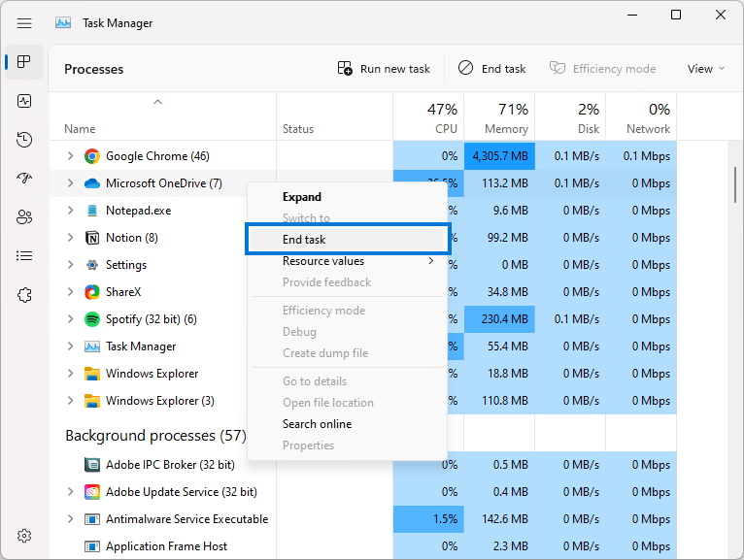Image resolution: width=744 pixels, height=560 pixels.
Task: Sort by the CPU column header
Action: 428,118
